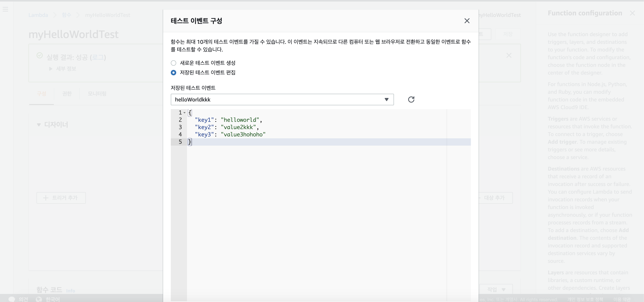Viewport: 644px width, 302px height.
Task: Click the refresh saved test events icon
Action: pyautogui.click(x=411, y=99)
